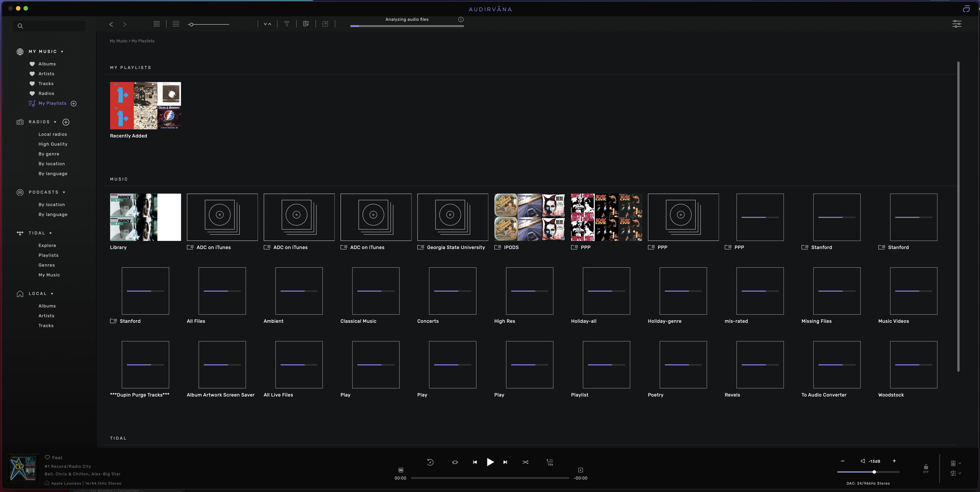Adjust the thumbnail size slider

[208, 24]
